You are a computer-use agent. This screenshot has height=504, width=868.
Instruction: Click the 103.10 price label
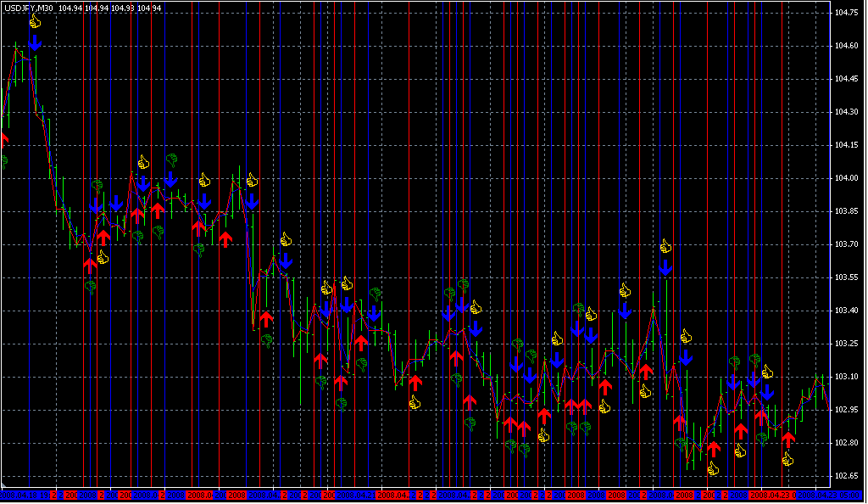[x=847, y=378]
